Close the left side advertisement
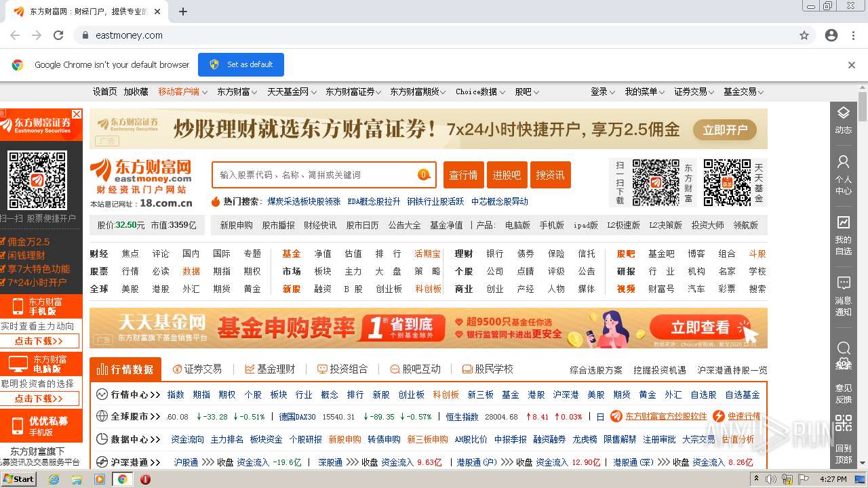 point(77,114)
